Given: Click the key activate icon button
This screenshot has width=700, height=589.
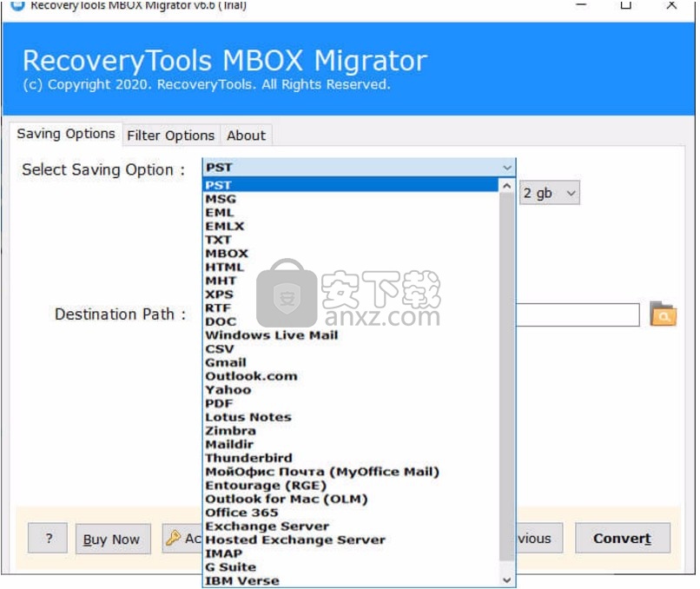Looking at the screenshot, I should click(182, 538).
